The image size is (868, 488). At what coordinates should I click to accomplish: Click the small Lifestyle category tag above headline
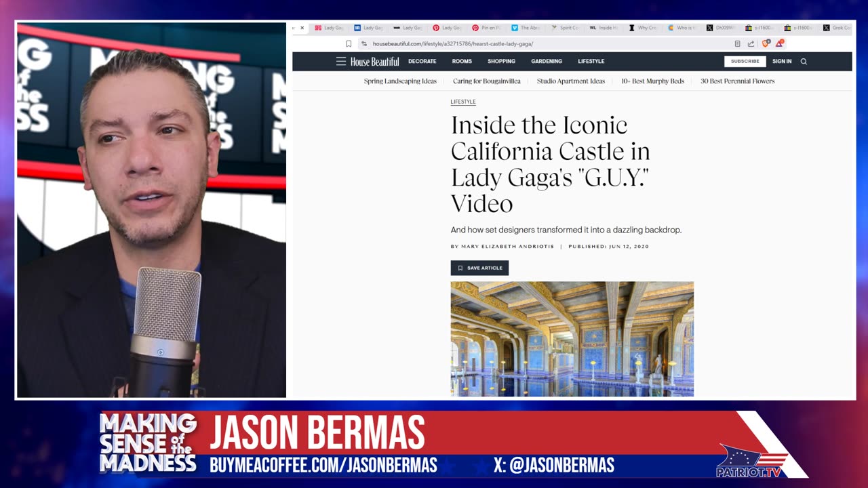coord(463,102)
